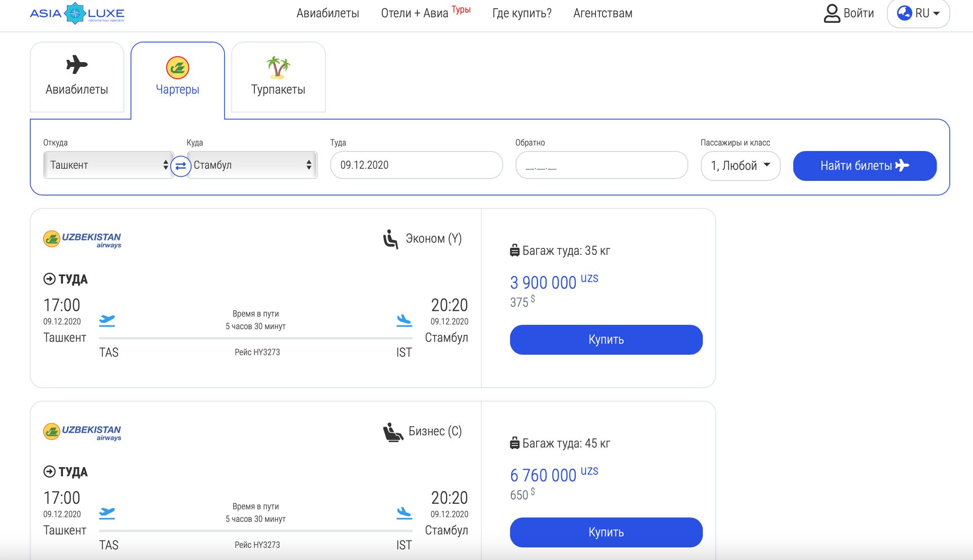This screenshot has width=973, height=560.
Task: Click the business seat class icon
Action: (392, 432)
